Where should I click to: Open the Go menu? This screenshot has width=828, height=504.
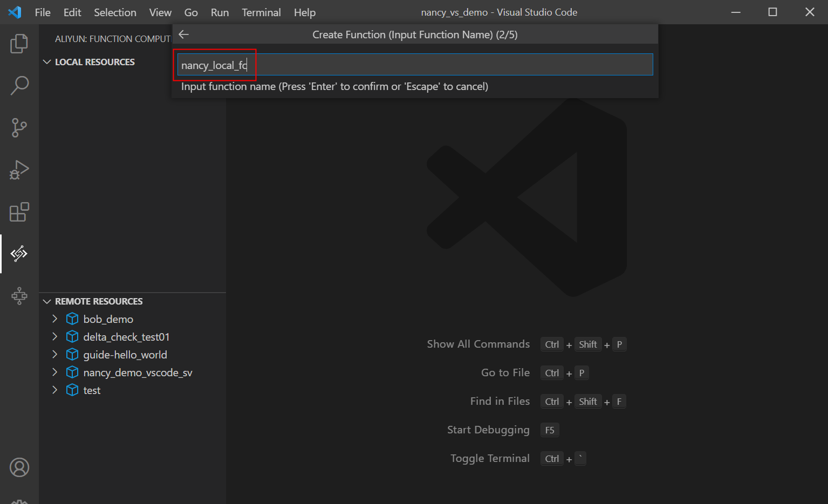pos(191,12)
